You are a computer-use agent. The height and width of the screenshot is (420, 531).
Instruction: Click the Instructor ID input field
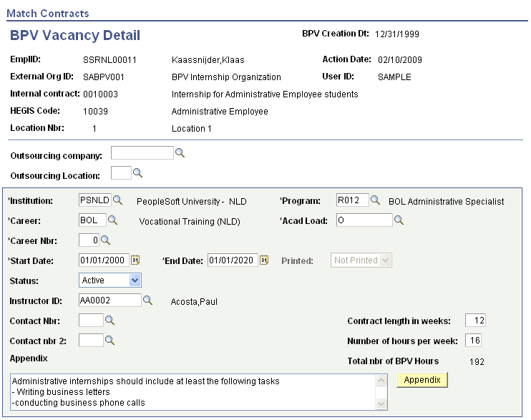[x=109, y=300]
